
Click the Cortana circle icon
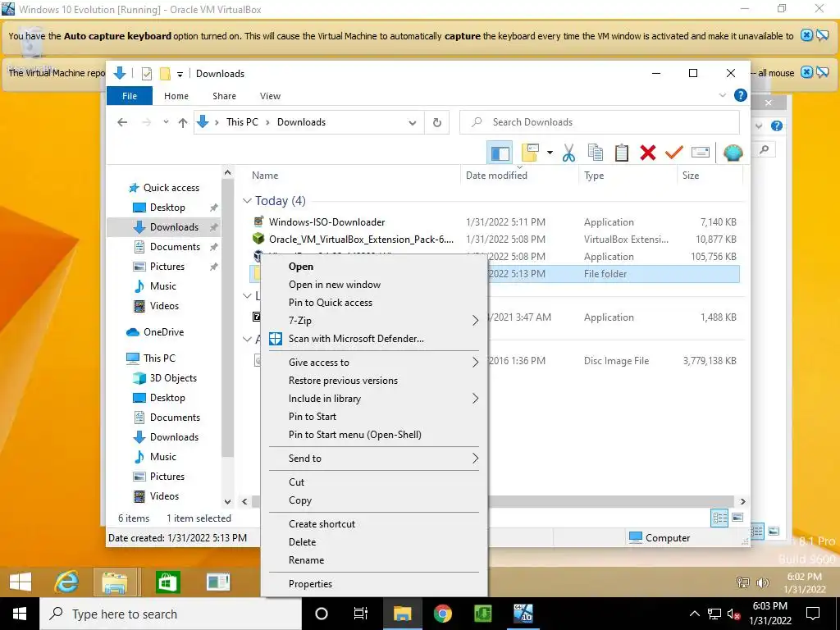click(x=321, y=614)
